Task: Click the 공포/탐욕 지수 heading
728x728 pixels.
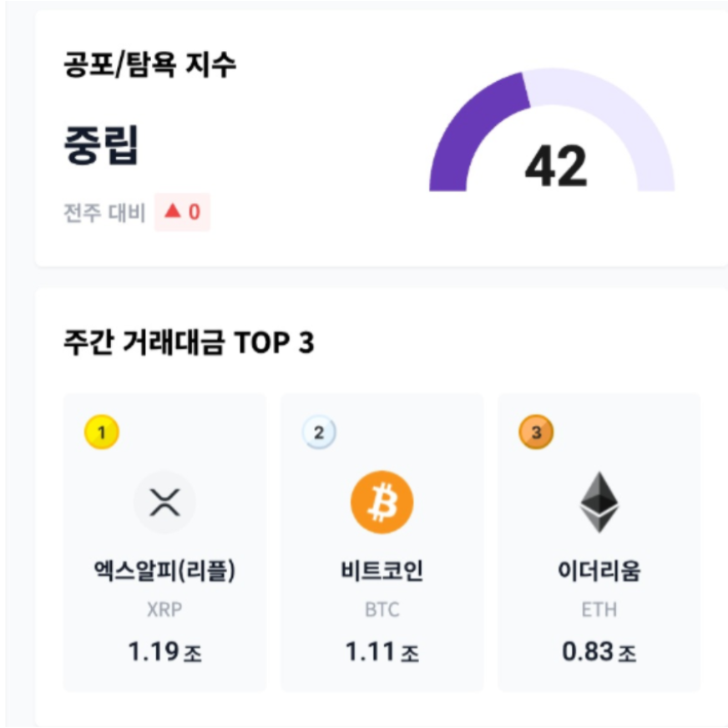Action: (x=150, y=64)
